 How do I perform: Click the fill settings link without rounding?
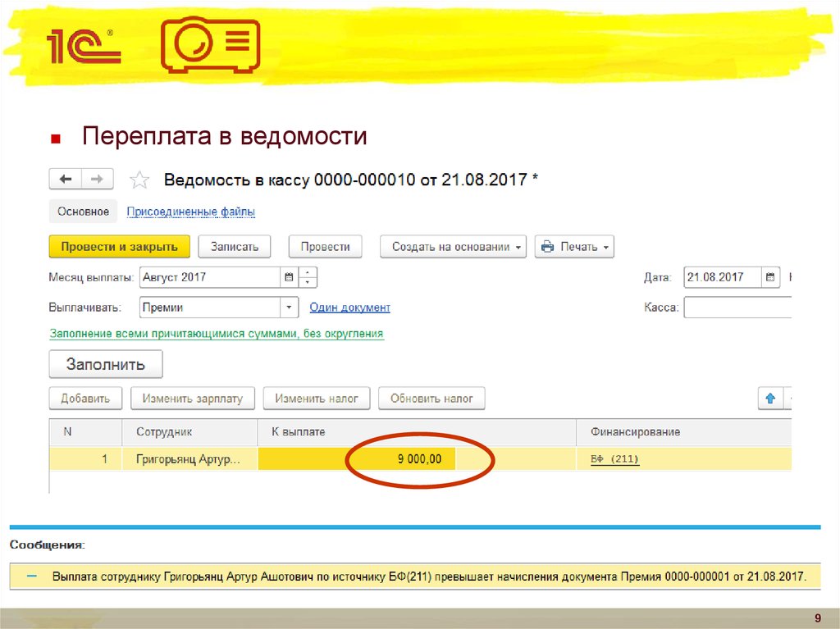pyautogui.click(x=217, y=334)
